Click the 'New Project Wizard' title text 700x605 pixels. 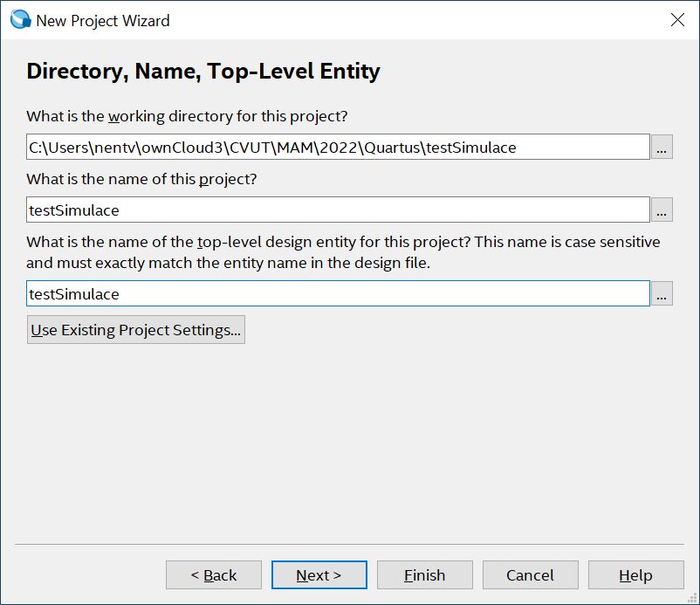tap(103, 20)
